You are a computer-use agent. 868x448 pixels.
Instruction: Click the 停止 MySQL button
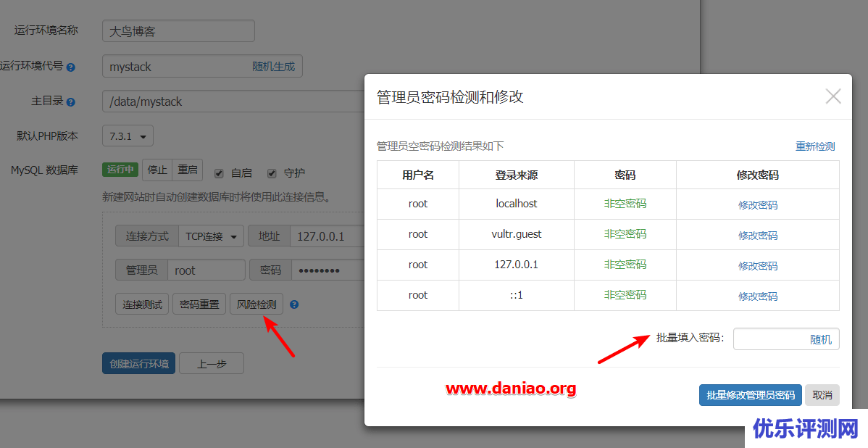tap(157, 170)
